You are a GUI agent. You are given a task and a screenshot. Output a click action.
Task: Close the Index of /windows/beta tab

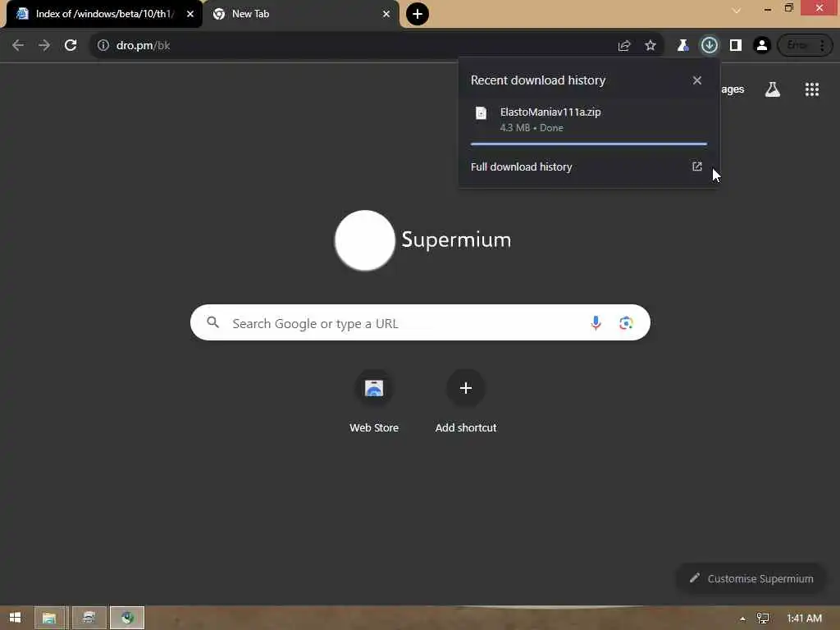click(190, 14)
